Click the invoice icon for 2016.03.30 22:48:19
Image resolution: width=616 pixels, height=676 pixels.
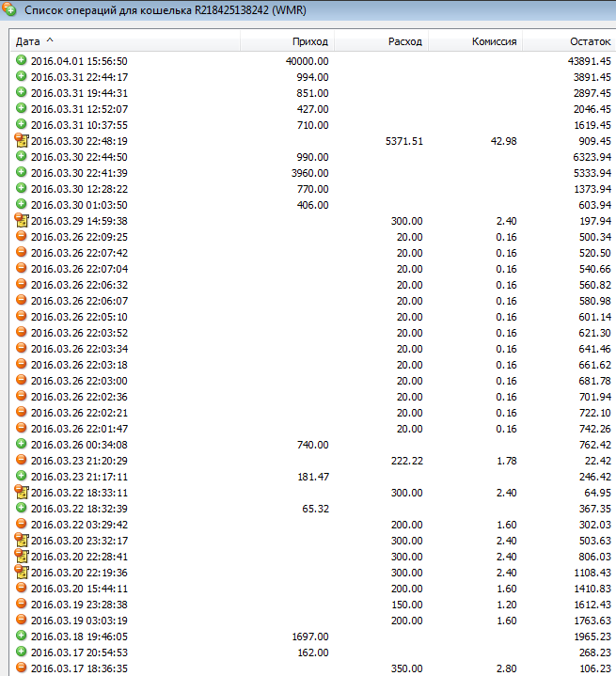coord(22,140)
